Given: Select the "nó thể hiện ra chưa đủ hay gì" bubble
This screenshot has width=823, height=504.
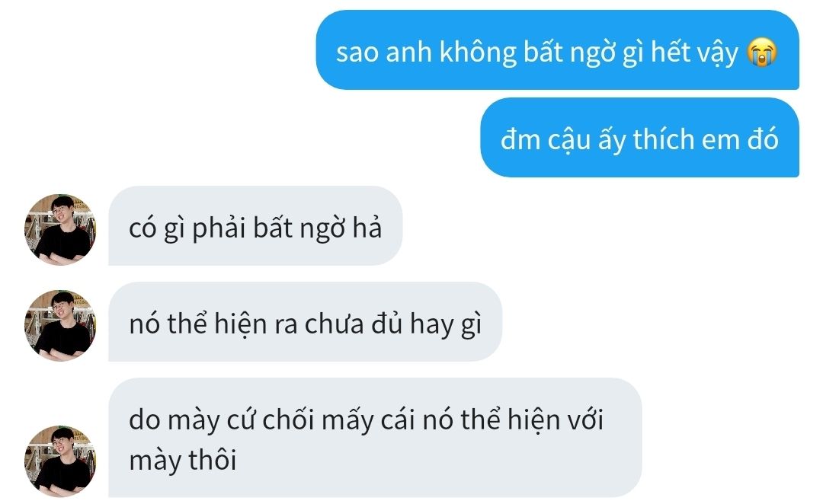Looking at the screenshot, I should click(x=305, y=321).
